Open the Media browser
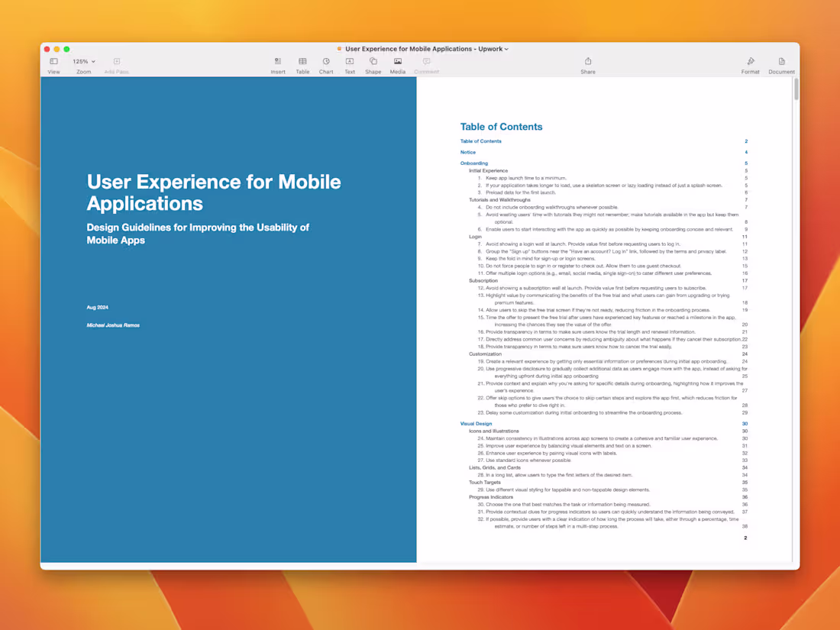Screen dimensions: 840x630 [397, 63]
